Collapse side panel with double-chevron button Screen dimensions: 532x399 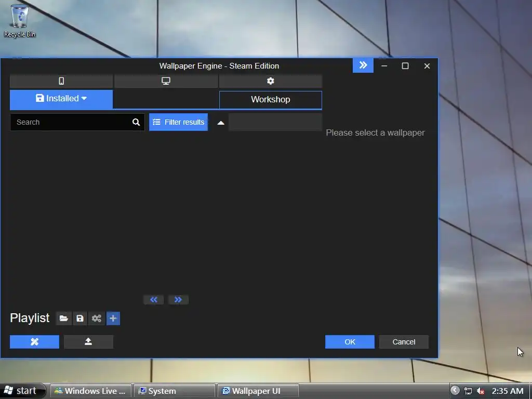pyautogui.click(x=363, y=65)
